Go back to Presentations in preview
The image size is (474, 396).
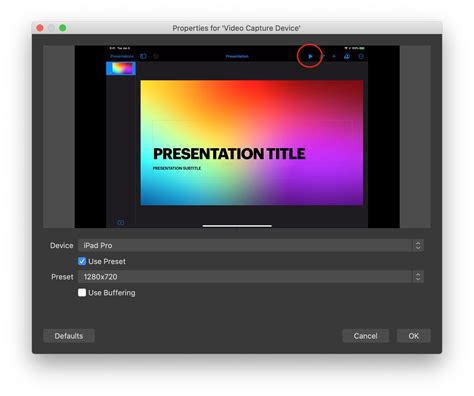click(x=122, y=56)
